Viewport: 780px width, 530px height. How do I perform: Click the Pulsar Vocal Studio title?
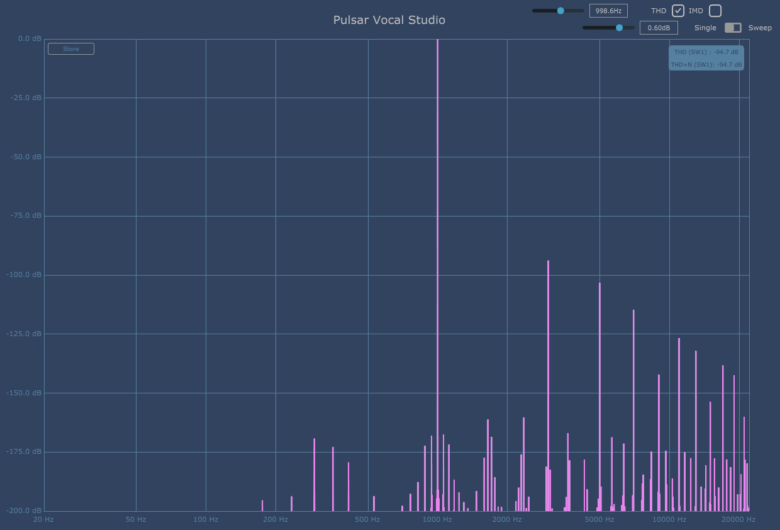tap(389, 20)
